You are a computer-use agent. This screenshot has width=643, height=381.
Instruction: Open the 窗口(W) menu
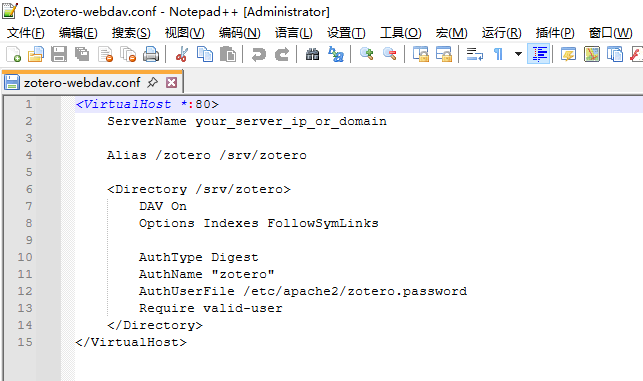tap(610, 33)
